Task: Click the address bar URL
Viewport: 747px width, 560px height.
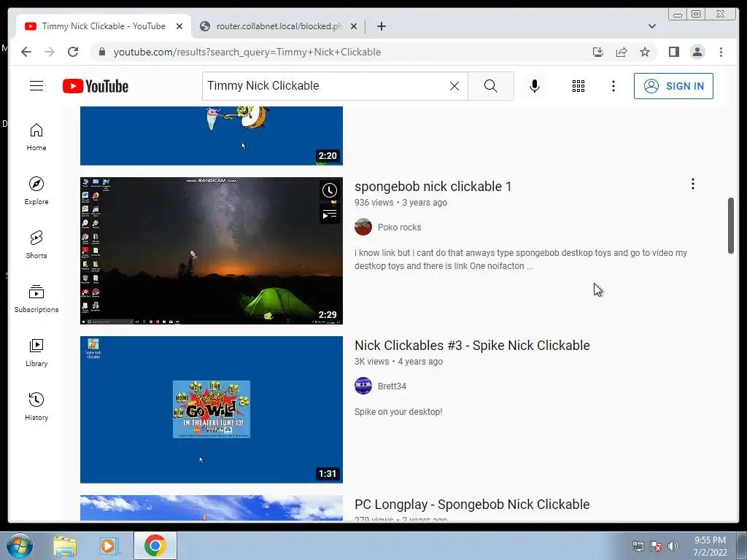Action: (247, 52)
